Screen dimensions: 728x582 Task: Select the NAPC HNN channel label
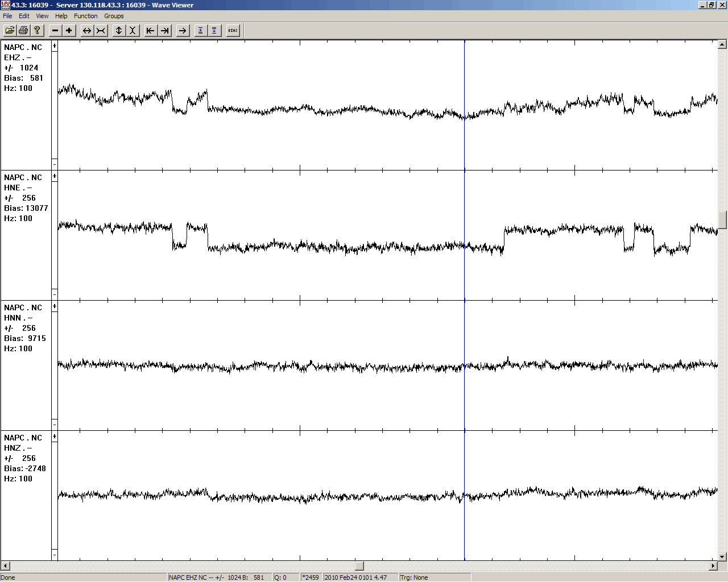click(x=23, y=313)
